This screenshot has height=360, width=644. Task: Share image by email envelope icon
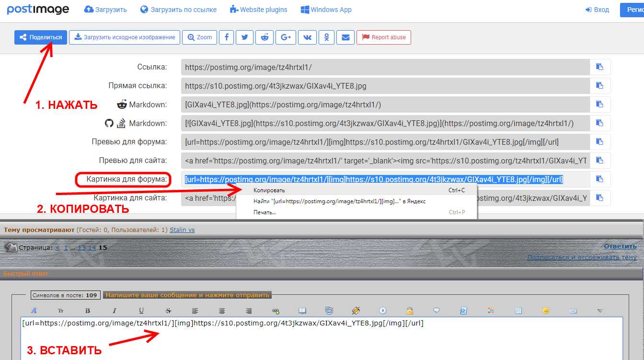pyautogui.click(x=345, y=37)
